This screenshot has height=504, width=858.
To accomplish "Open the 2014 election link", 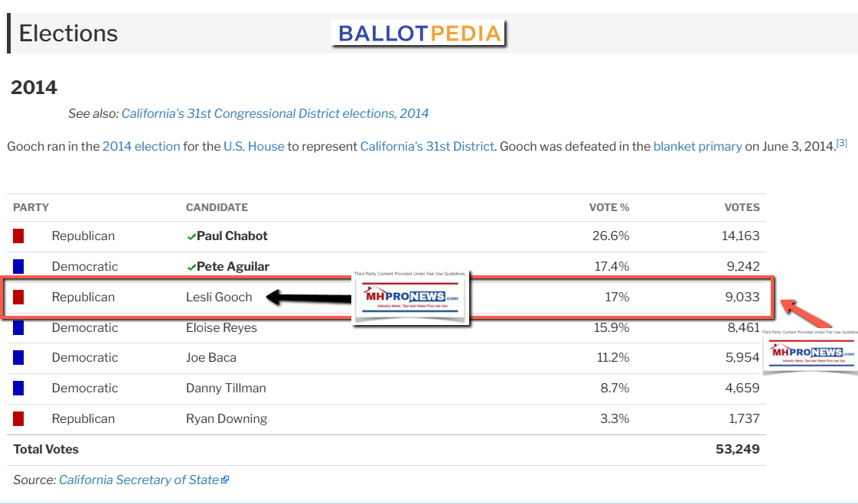I will [x=141, y=146].
